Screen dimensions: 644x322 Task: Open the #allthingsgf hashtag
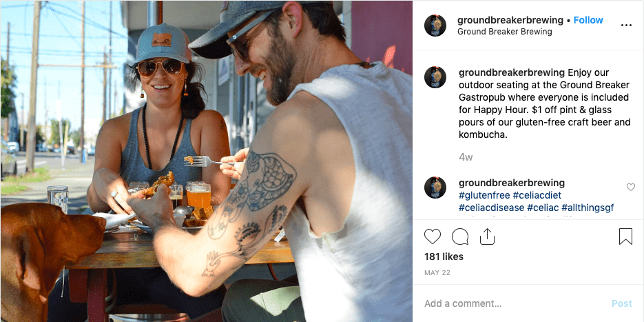coord(588,208)
